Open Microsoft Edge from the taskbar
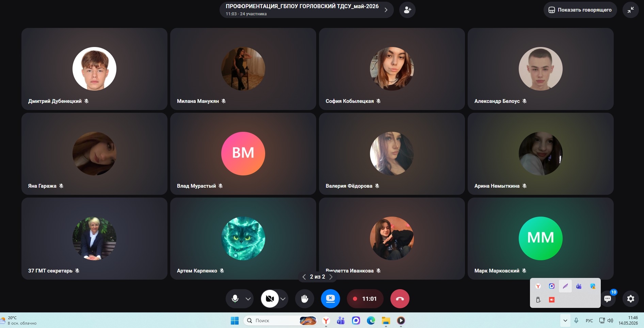Viewport: 644px width, 328px height. point(371,321)
